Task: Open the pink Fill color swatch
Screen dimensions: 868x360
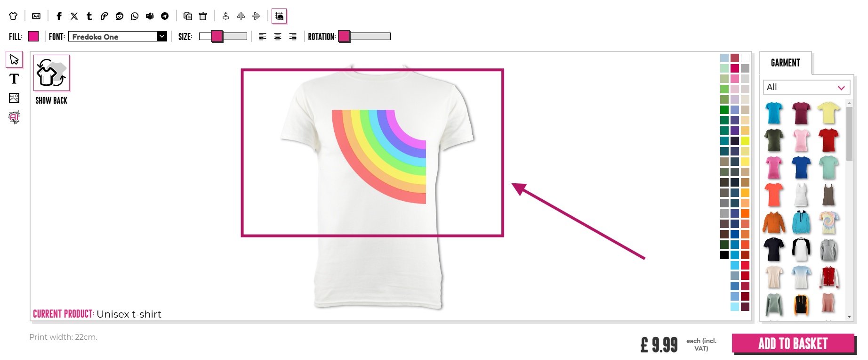Action: [33, 36]
